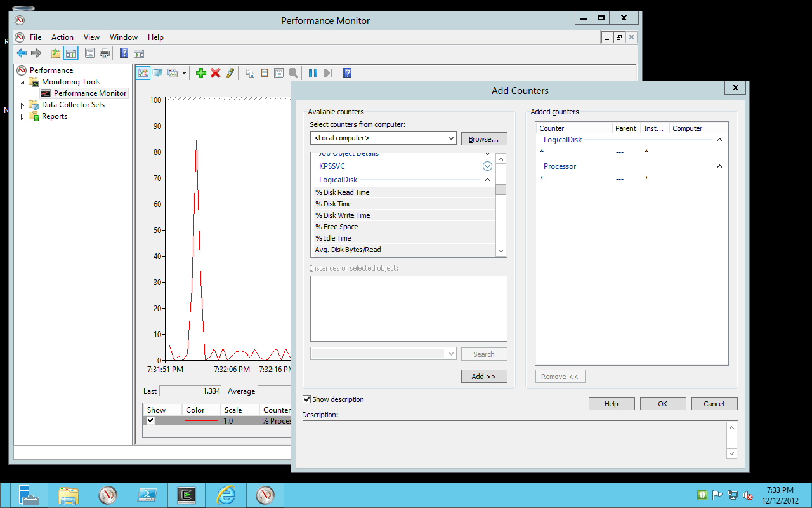Viewport: 812px width, 508px height.
Task: Click the Up One Level folder icon
Action: click(x=56, y=53)
